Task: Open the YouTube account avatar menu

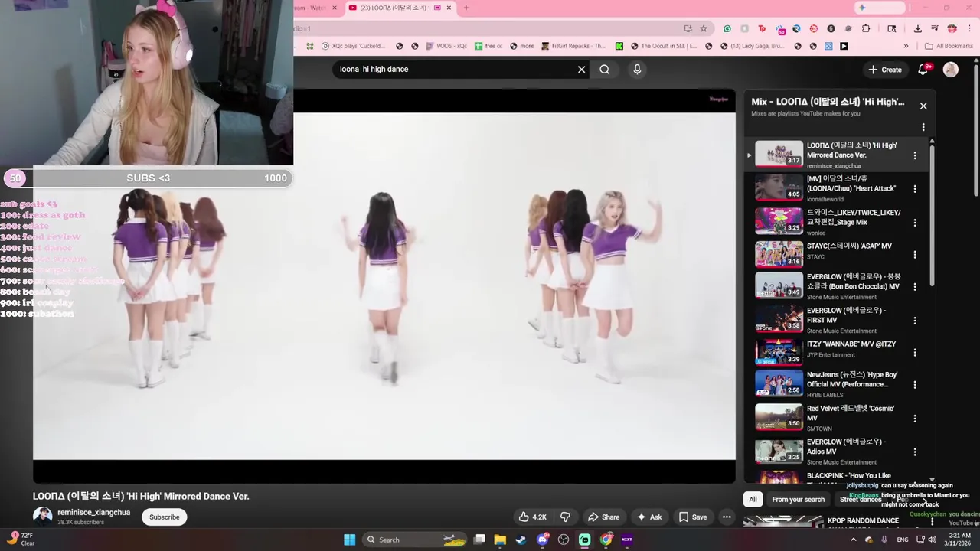Action: (x=951, y=70)
